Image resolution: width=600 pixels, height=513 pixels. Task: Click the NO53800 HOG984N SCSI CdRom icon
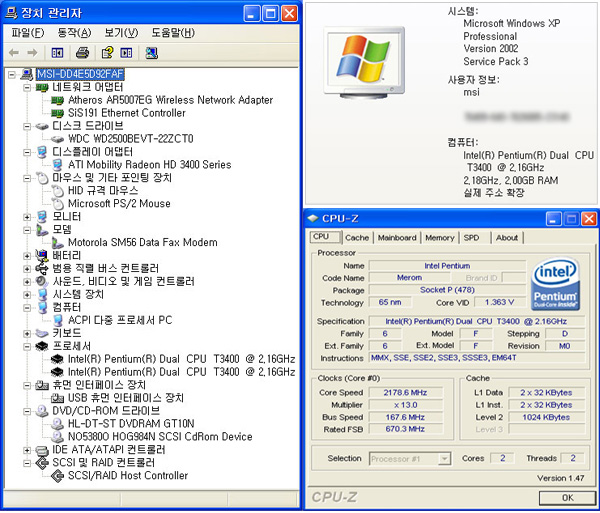57,437
